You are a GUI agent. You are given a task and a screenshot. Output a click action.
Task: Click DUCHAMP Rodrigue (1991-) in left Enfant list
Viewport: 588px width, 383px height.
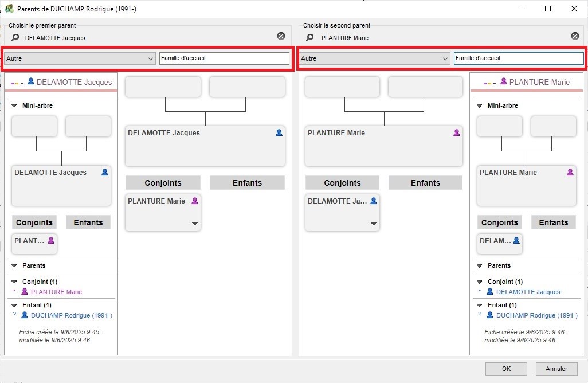72,315
